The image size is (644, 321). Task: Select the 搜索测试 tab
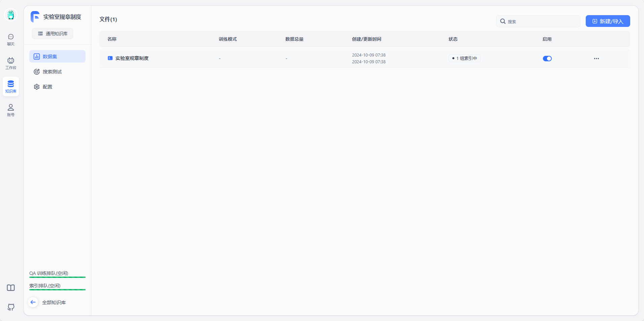(57, 72)
